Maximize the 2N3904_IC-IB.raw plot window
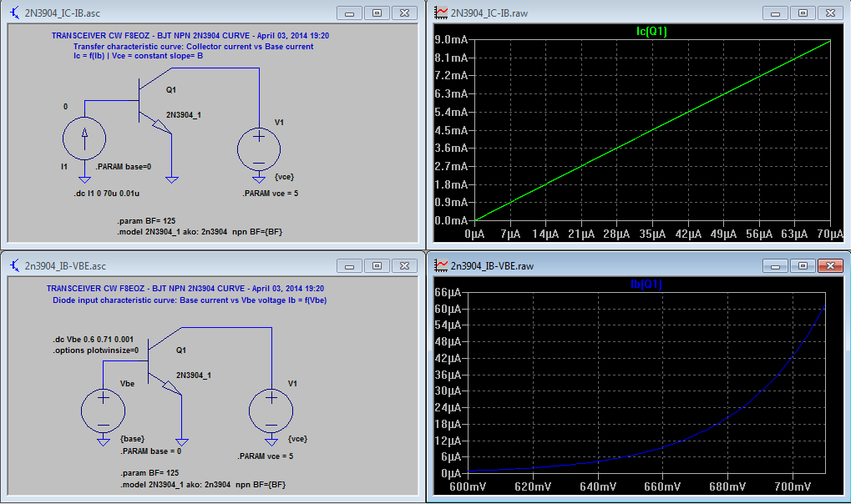The width and height of the screenshot is (851, 504). click(802, 13)
